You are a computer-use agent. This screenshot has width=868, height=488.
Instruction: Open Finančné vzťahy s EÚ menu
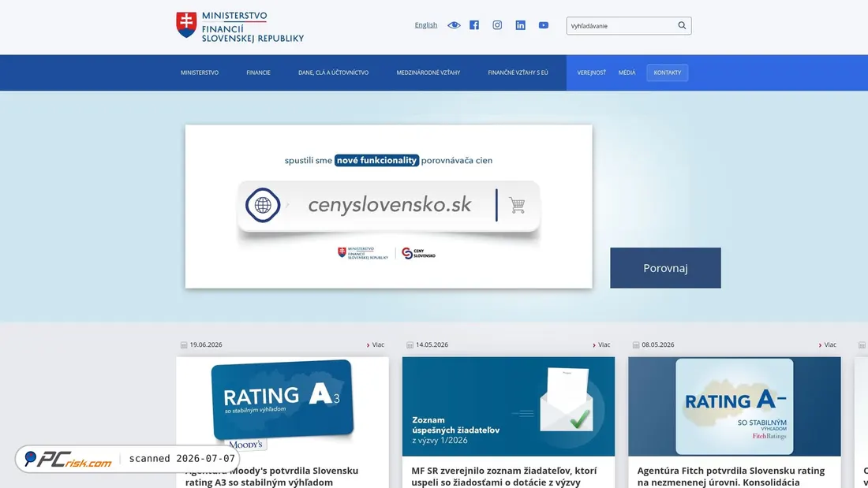(x=518, y=73)
